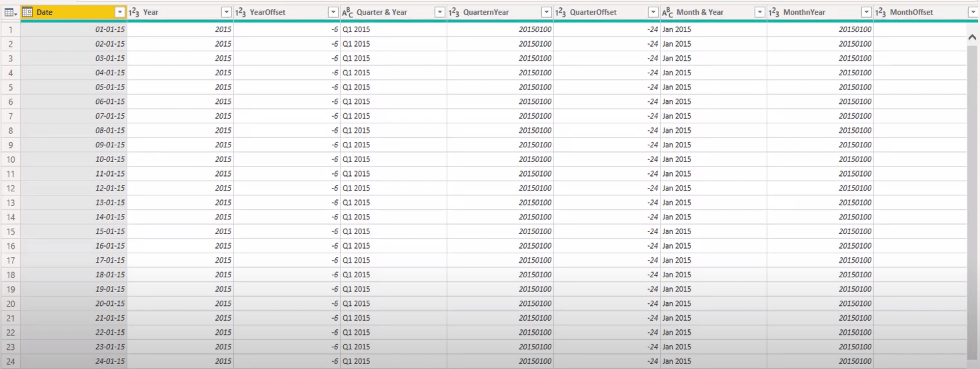Click the 123 type icon of MonthOffset column
Image resolution: width=980 pixels, height=369 pixels.
881,13
